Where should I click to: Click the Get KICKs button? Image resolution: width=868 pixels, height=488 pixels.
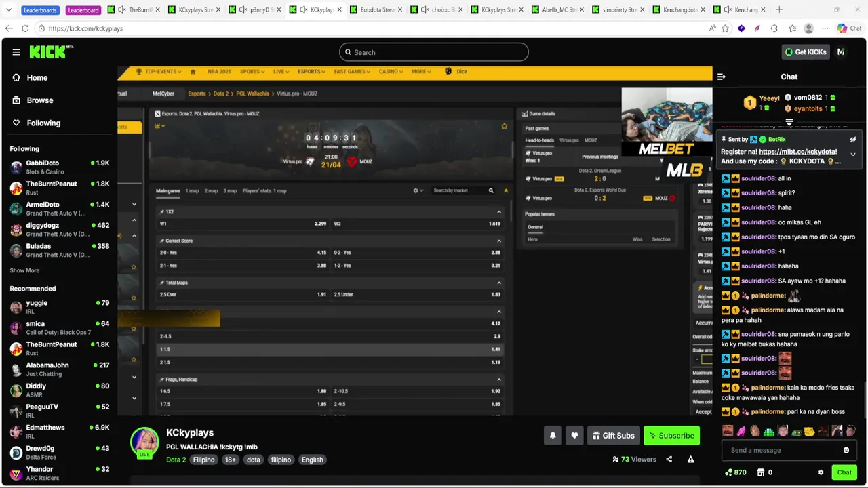click(x=805, y=52)
